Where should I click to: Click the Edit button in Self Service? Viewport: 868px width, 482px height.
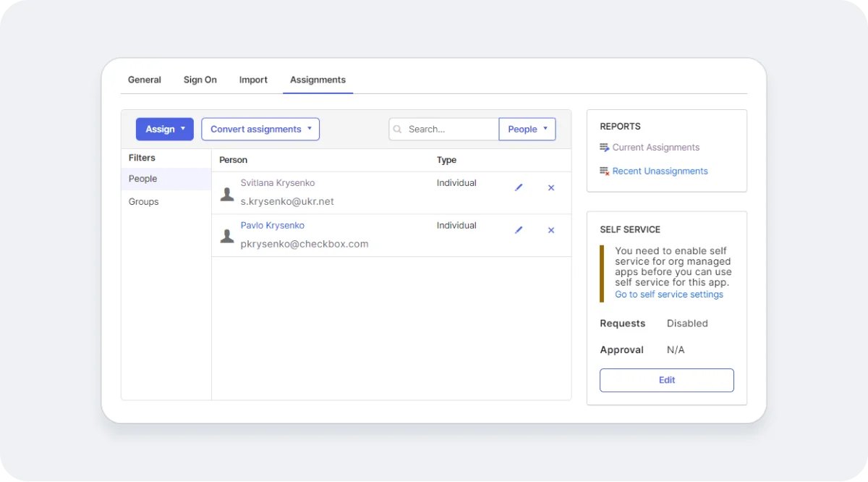pyautogui.click(x=666, y=380)
